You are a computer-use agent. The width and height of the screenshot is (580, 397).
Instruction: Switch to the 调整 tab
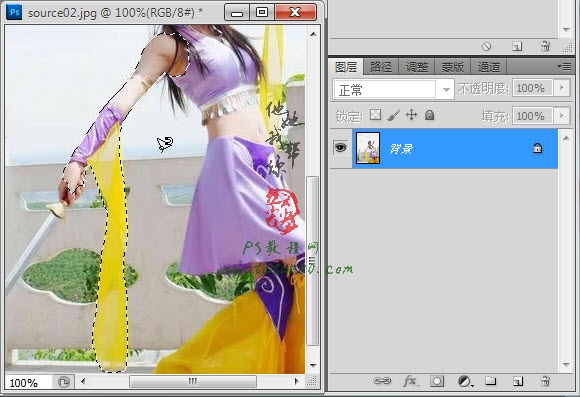[x=417, y=67]
